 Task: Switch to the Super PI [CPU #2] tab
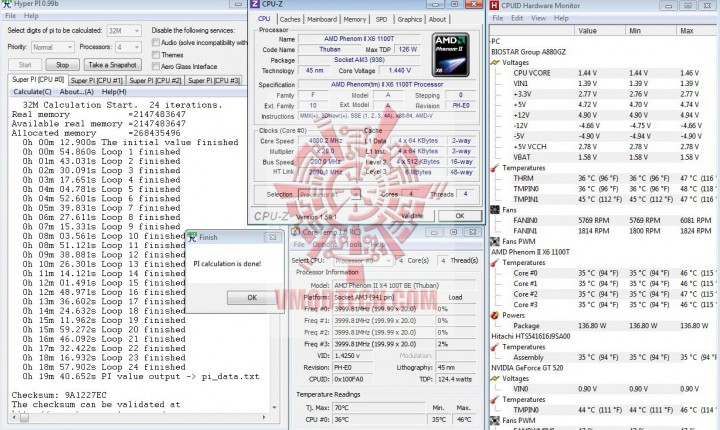(x=155, y=80)
